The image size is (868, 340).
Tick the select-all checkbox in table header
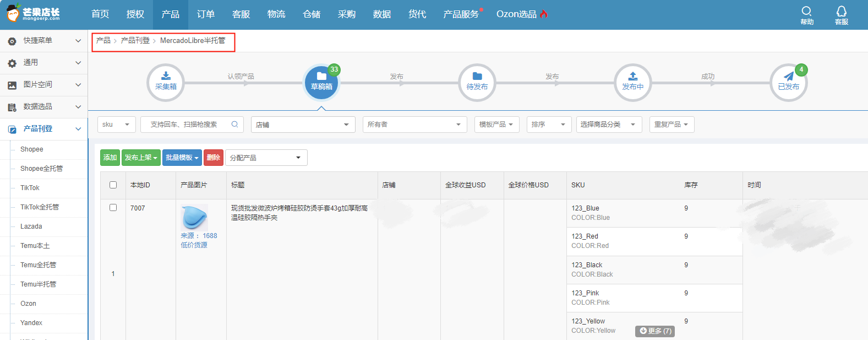click(x=113, y=185)
